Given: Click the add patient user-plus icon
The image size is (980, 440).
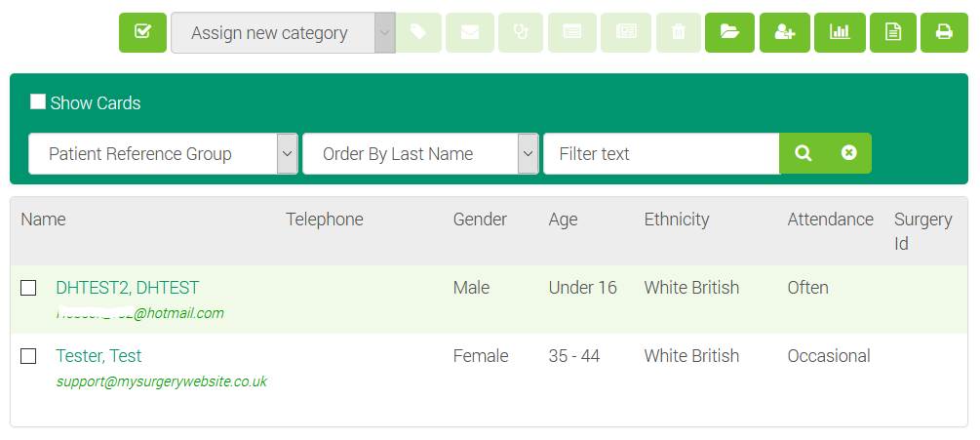Looking at the screenshot, I should [x=784, y=32].
